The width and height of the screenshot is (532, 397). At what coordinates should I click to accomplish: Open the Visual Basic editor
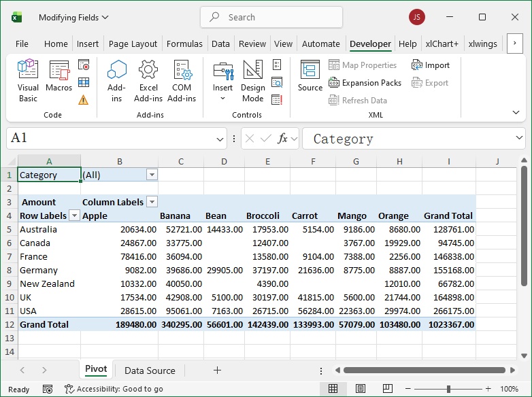(x=28, y=81)
